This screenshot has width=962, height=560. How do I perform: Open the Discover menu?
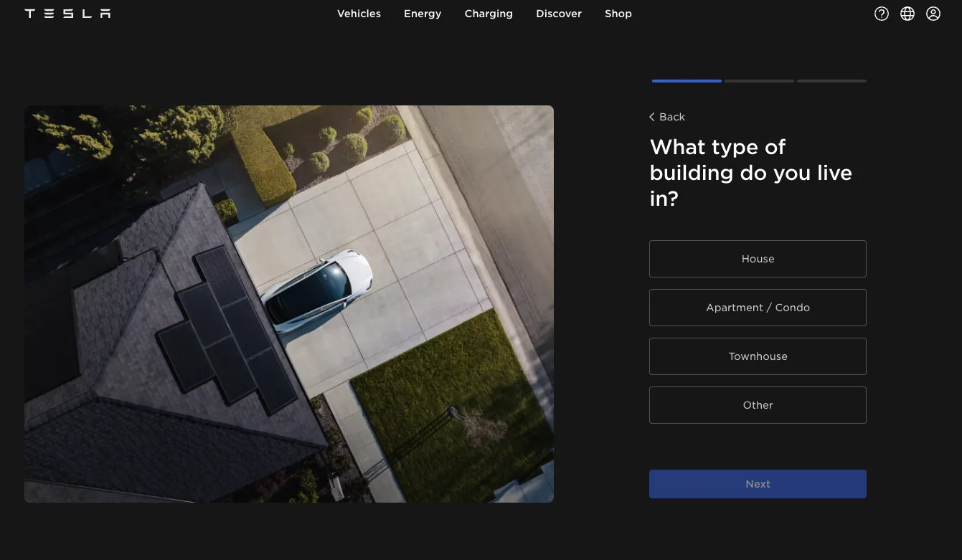[x=559, y=14]
